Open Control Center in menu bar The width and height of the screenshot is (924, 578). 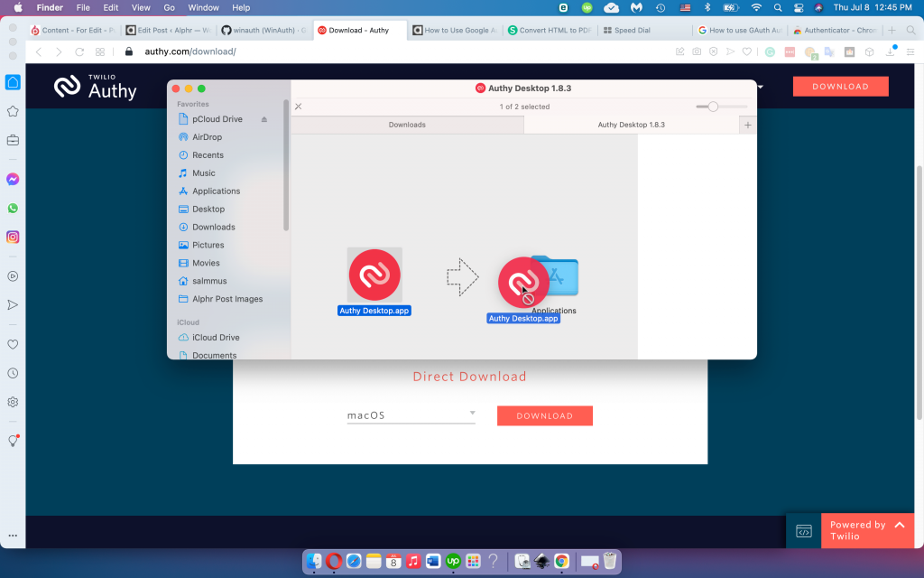click(x=799, y=7)
